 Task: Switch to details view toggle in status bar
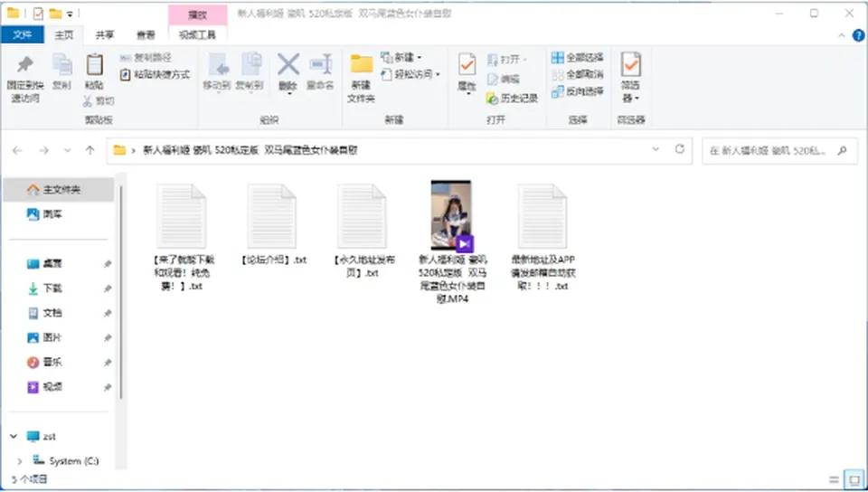coord(835,480)
